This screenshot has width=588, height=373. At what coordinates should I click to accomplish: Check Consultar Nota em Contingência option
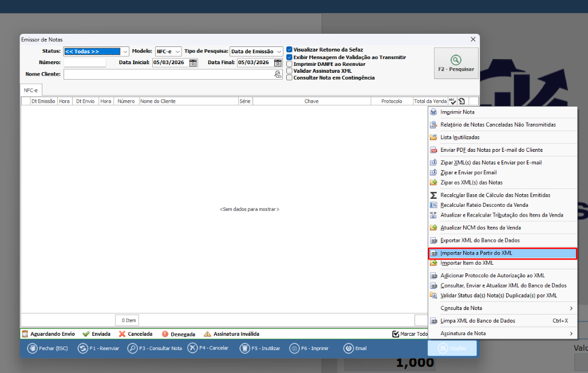coord(290,77)
